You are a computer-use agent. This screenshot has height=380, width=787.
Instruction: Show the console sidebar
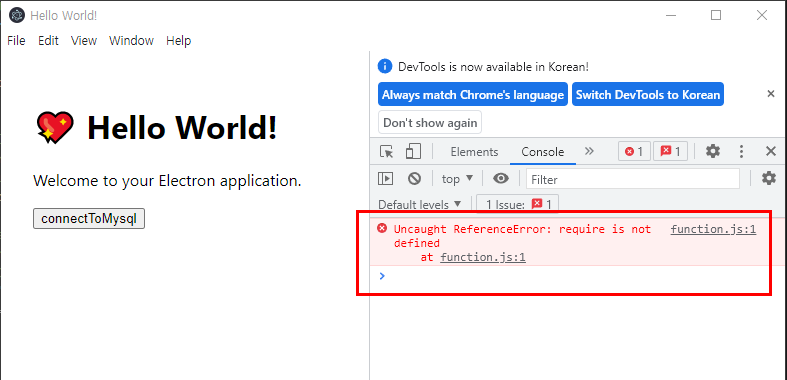point(385,178)
